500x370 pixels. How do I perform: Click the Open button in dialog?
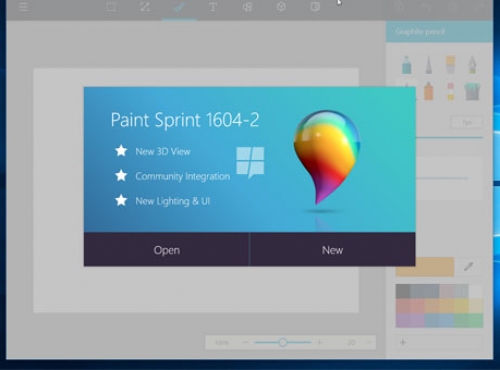pos(166,249)
